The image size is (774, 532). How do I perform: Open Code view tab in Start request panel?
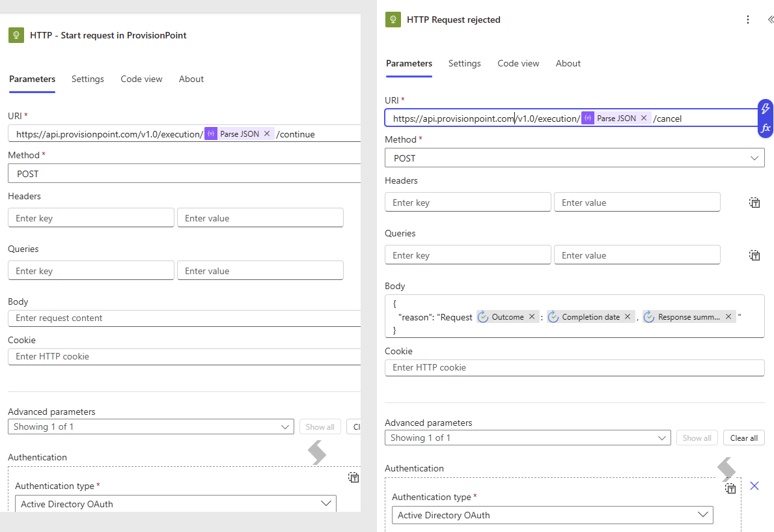[141, 79]
